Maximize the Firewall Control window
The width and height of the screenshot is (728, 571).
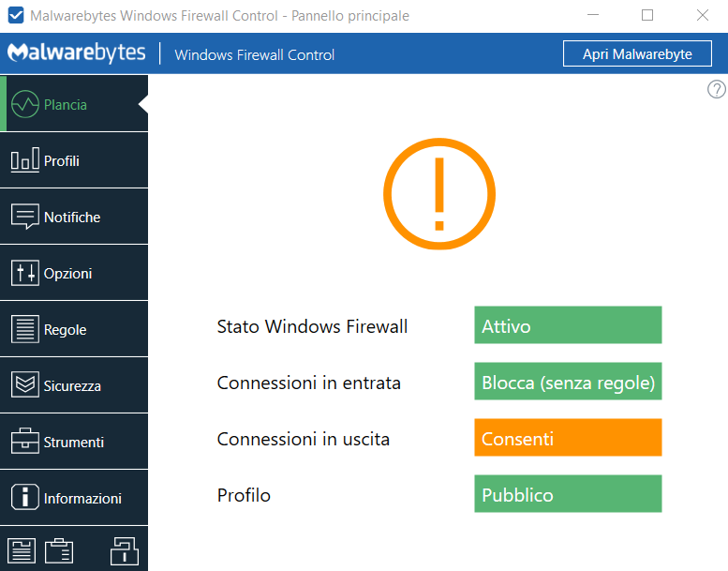coord(647,15)
